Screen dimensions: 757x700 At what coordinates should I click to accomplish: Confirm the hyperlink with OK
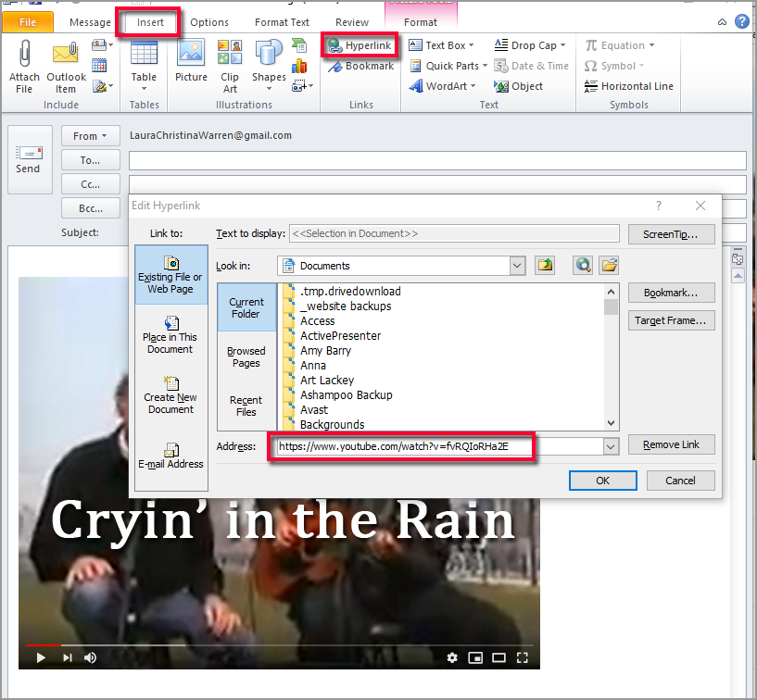(602, 481)
